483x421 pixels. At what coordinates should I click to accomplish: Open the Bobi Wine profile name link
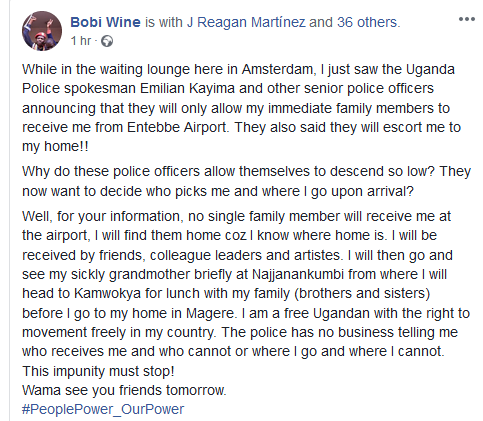[105, 22]
